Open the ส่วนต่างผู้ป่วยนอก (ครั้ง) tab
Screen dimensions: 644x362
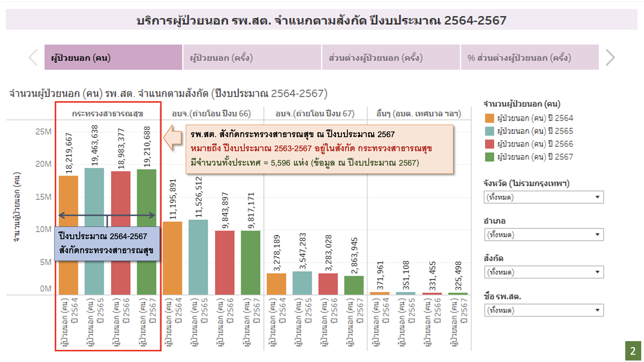tap(391, 57)
